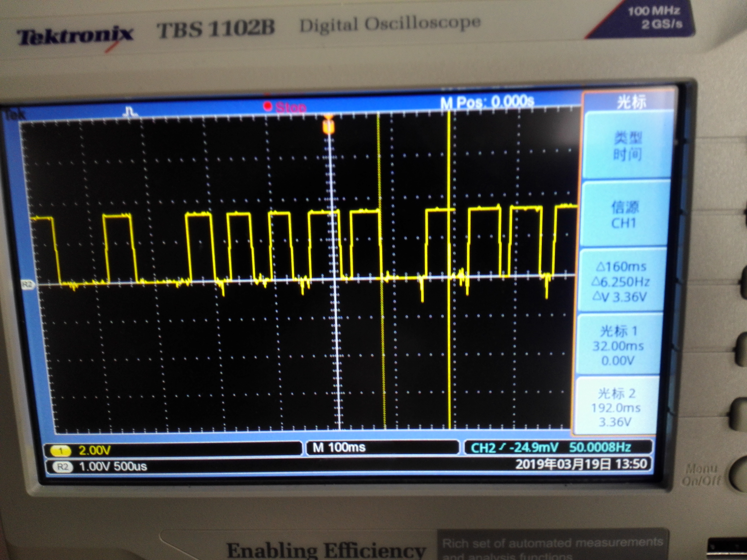Click the yellow CH1 channel badge
This screenshot has width=747, height=560.
click(61, 451)
